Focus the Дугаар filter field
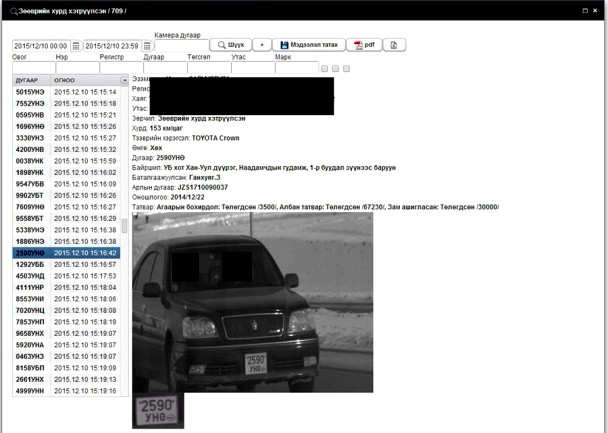Image resolution: width=608 pixels, height=433 pixels. click(x=165, y=67)
